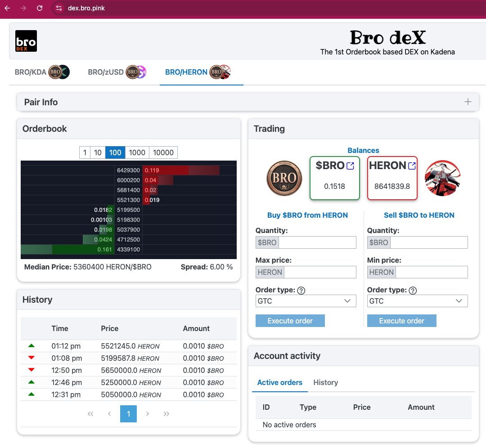The width and height of the screenshot is (486, 448).
Task: Click the Median Price value text
Action: (x=112, y=267)
